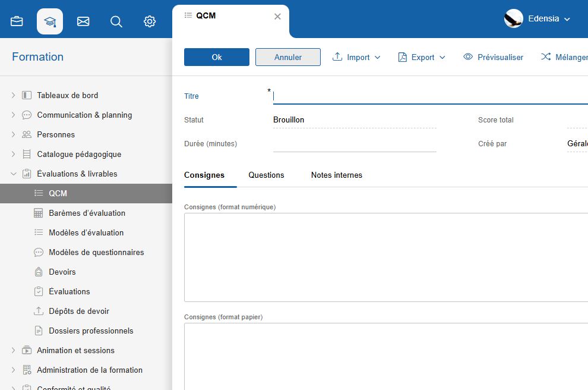Click the QCM tab list icon
Screen dimensions: 588x390
pos(188,15)
